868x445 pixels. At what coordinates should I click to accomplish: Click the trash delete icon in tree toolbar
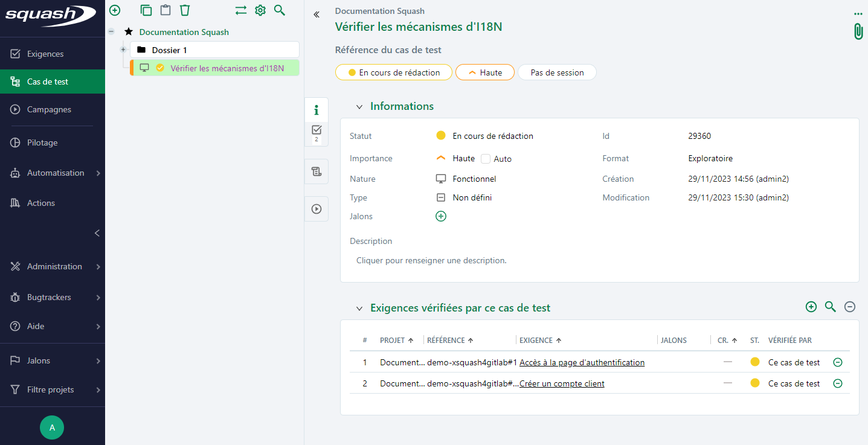click(x=185, y=10)
